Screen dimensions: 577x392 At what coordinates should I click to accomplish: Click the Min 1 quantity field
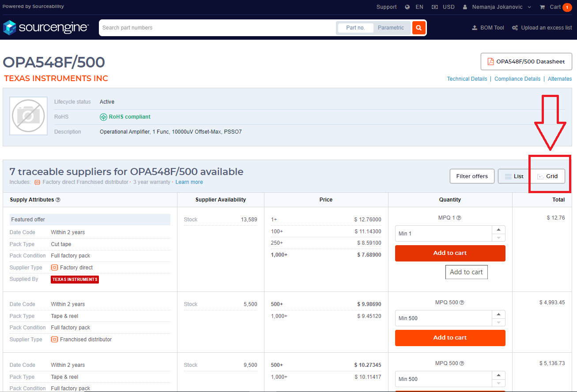point(444,234)
